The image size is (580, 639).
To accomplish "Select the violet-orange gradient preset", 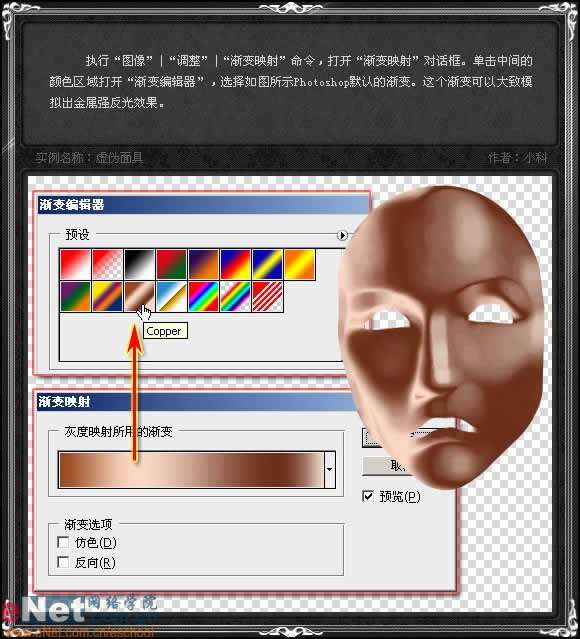I will pos(203,264).
